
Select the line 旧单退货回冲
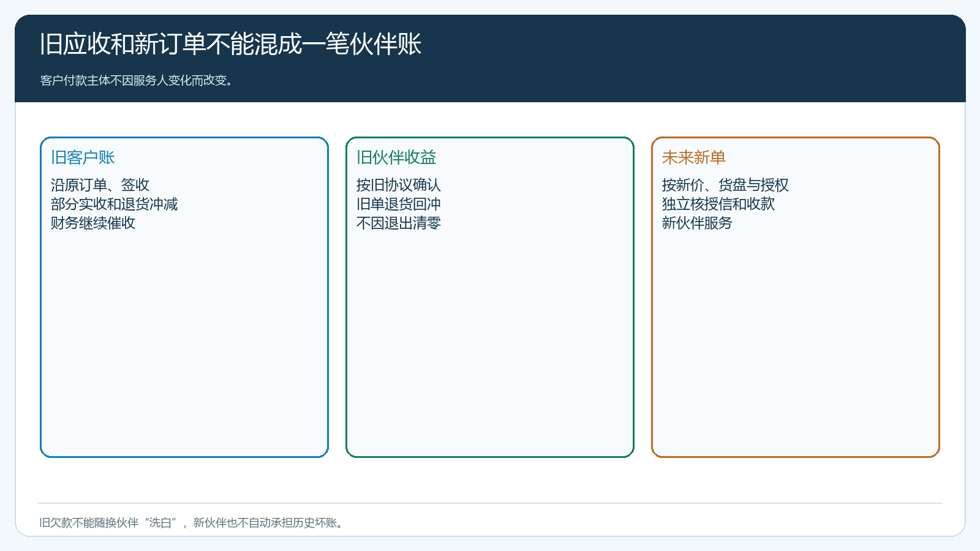(399, 204)
